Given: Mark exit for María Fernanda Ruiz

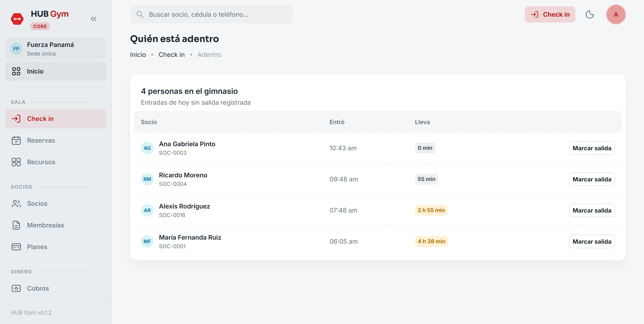Looking at the screenshot, I should tap(592, 242).
